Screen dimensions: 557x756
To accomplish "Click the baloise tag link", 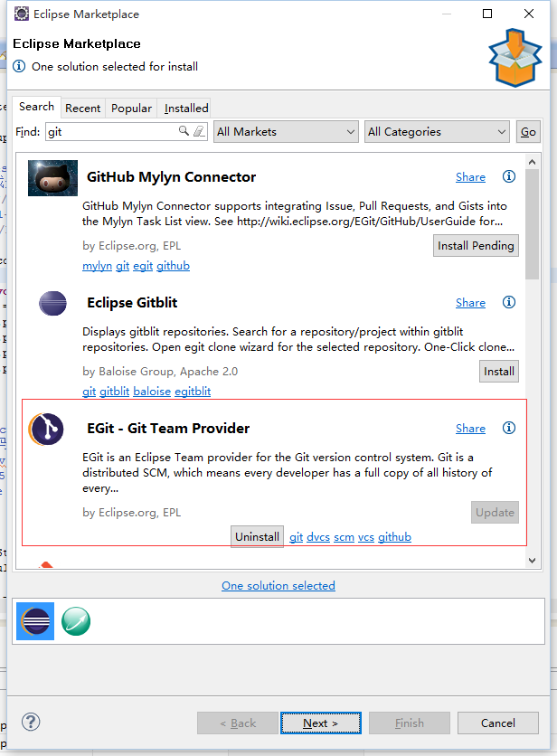I will (x=152, y=392).
